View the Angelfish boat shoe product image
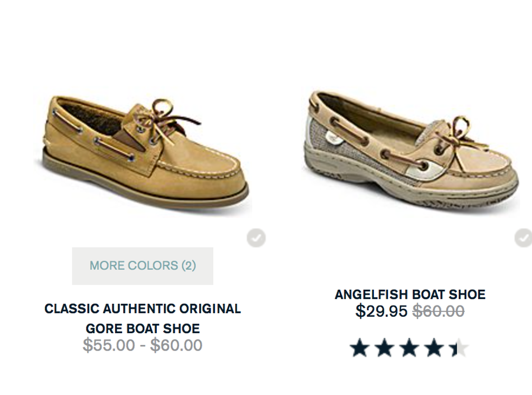The width and height of the screenshot is (532, 395). point(413,149)
